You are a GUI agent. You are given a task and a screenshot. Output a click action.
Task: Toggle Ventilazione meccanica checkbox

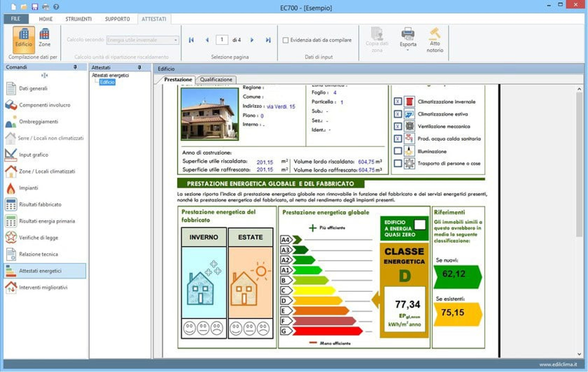398,126
